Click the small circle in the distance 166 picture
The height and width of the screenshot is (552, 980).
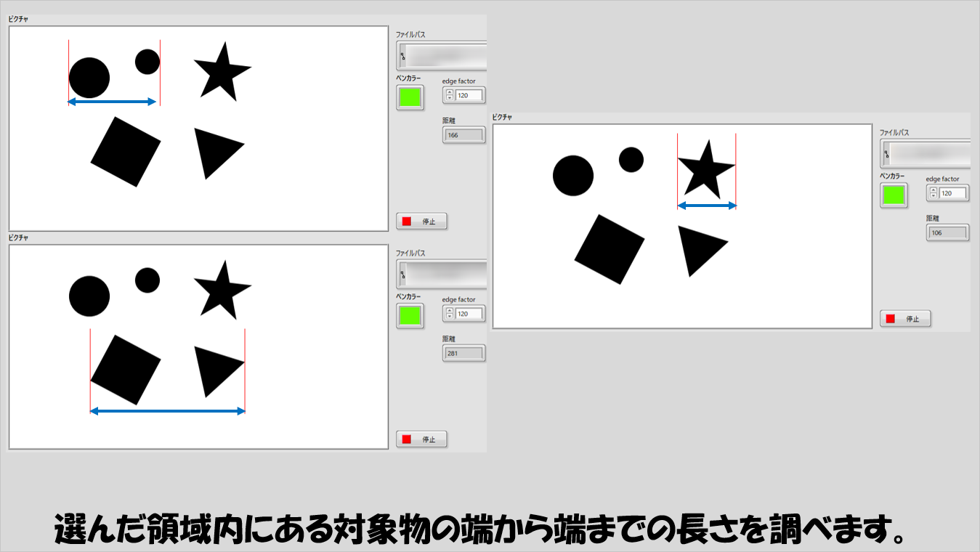pyautogui.click(x=147, y=62)
